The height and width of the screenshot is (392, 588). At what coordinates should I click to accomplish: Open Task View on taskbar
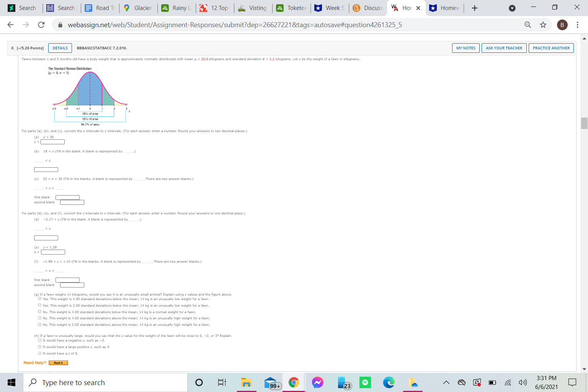coord(222,382)
